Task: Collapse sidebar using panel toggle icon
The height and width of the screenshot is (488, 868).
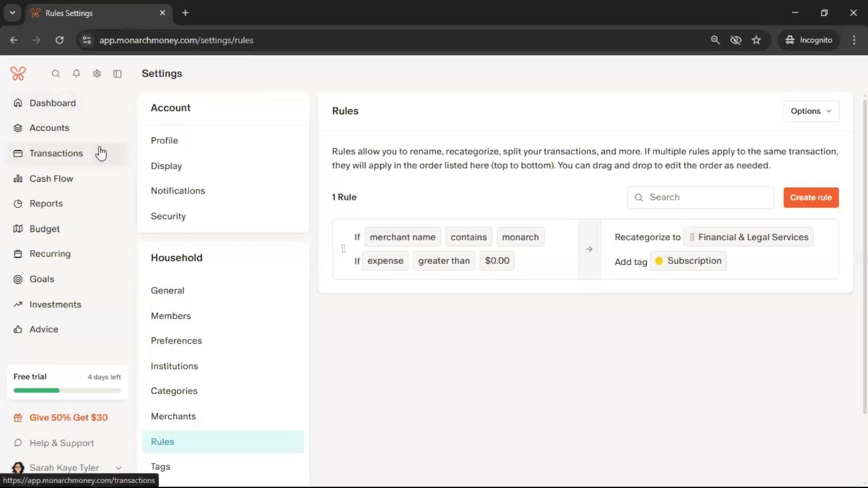Action: pyautogui.click(x=118, y=74)
